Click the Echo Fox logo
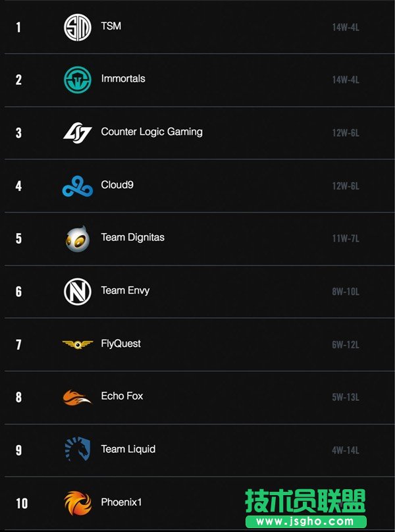 point(77,397)
